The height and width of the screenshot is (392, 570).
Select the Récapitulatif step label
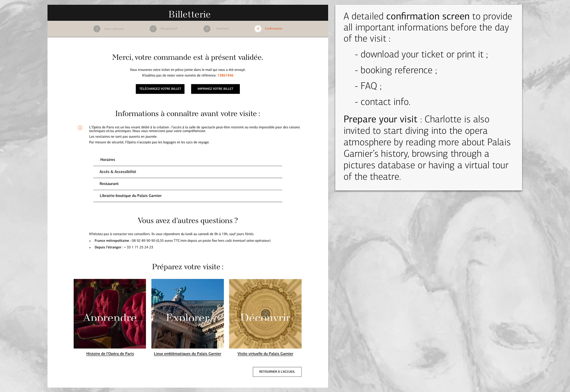click(169, 29)
